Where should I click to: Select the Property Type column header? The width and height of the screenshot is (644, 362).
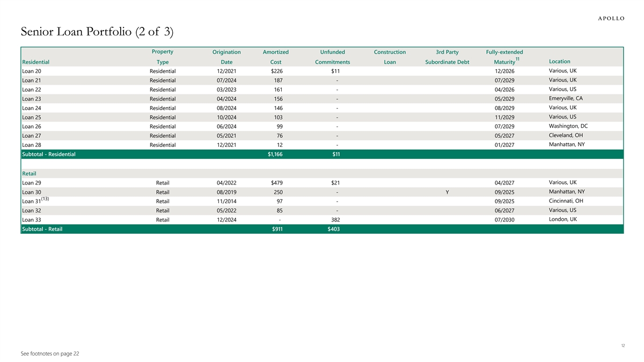[x=162, y=57]
